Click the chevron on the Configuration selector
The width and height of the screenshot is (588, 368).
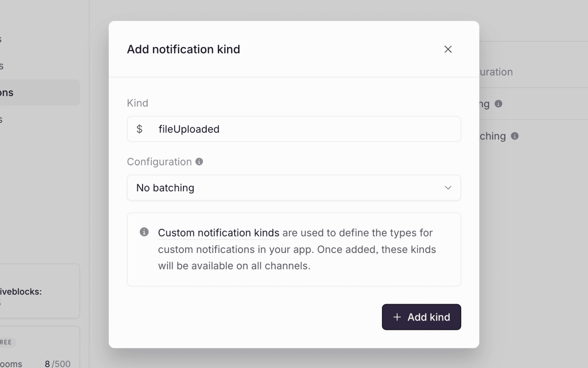448,187
